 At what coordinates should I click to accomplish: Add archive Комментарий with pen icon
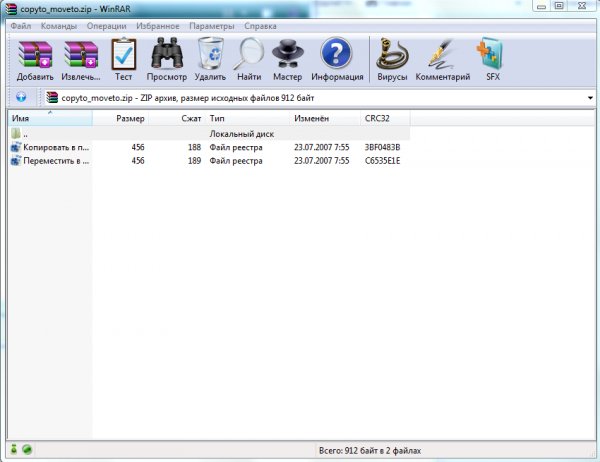[442, 54]
